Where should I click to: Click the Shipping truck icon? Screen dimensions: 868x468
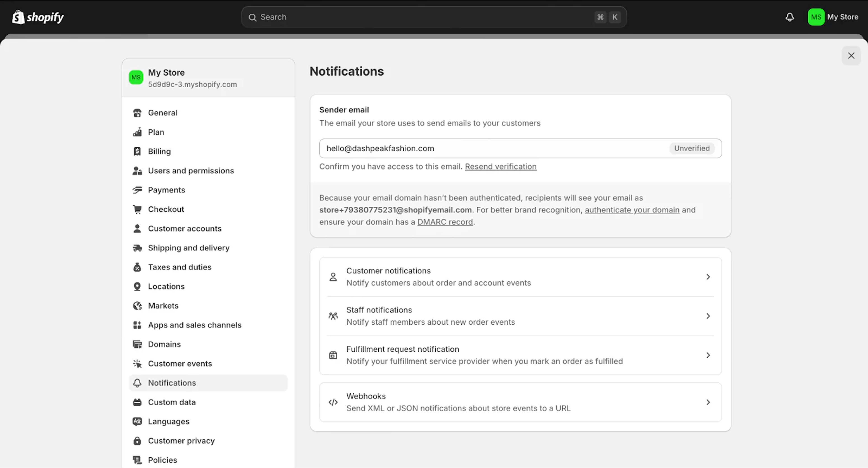(x=137, y=248)
